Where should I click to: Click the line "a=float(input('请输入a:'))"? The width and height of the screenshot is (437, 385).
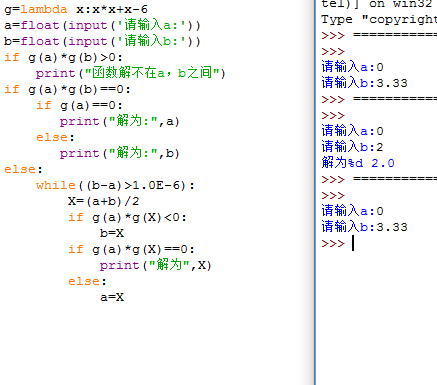pyautogui.click(x=102, y=25)
